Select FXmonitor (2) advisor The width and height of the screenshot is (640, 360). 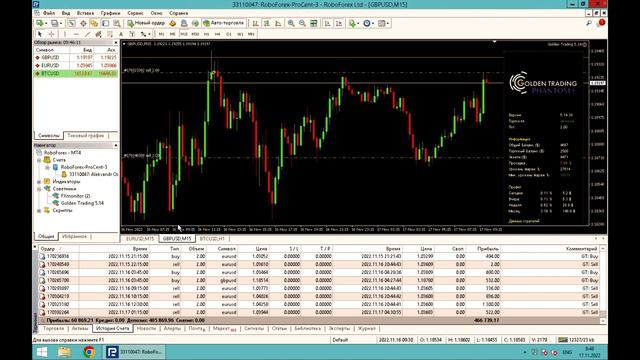click(x=75, y=196)
